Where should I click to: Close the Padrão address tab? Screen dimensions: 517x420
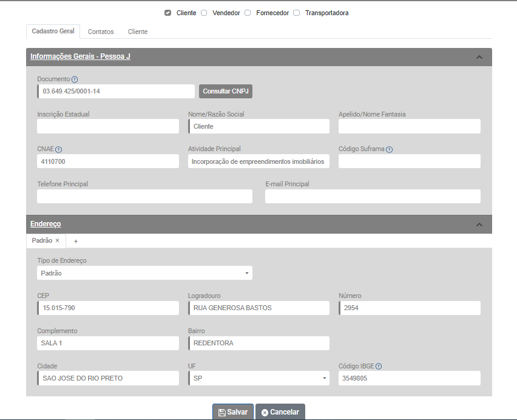[x=58, y=241]
